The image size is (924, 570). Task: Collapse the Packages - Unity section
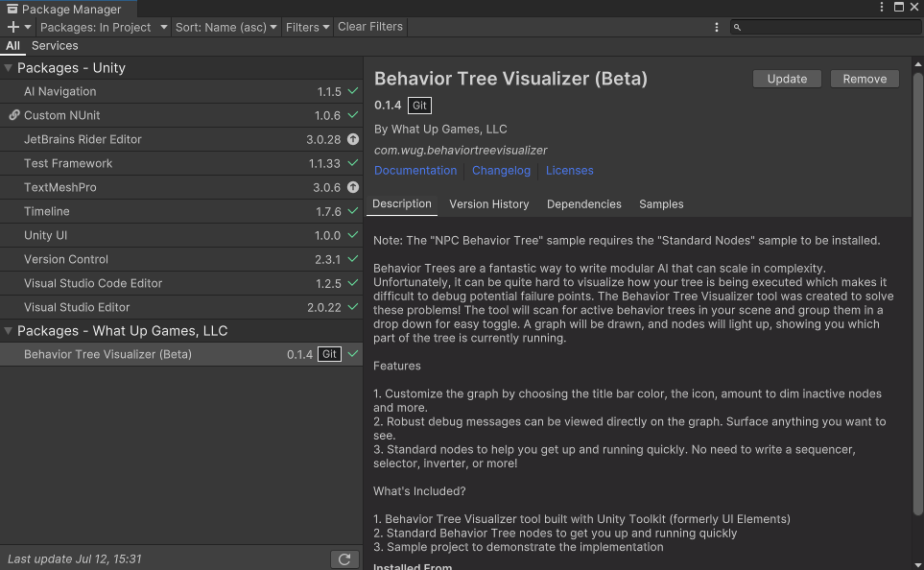(x=8, y=68)
